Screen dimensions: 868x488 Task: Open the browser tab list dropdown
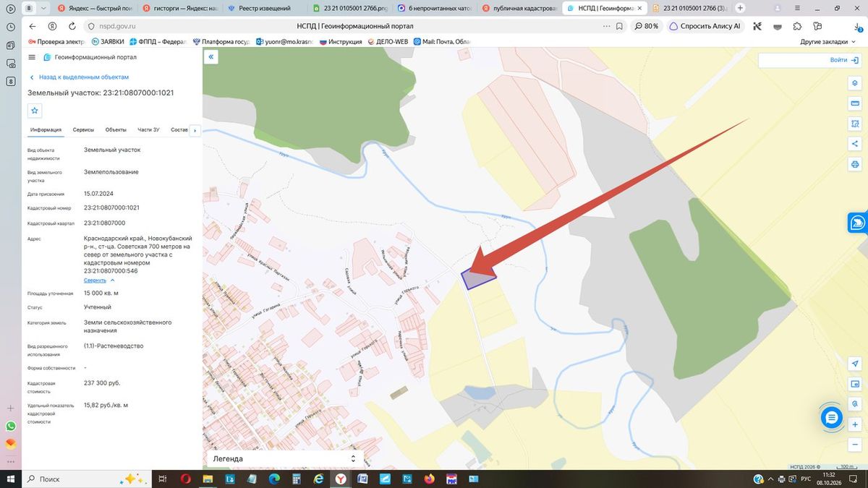pyautogui.click(x=44, y=8)
